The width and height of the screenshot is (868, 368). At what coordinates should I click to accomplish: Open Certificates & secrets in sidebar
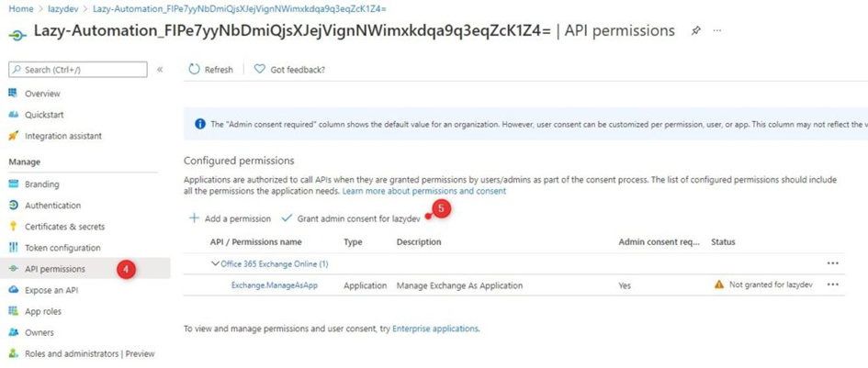click(x=64, y=227)
